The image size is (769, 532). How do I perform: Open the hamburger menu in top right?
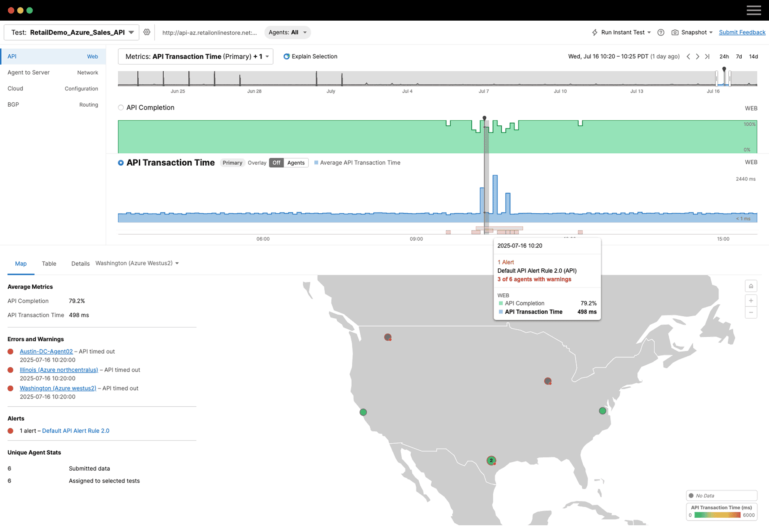click(x=754, y=10)
